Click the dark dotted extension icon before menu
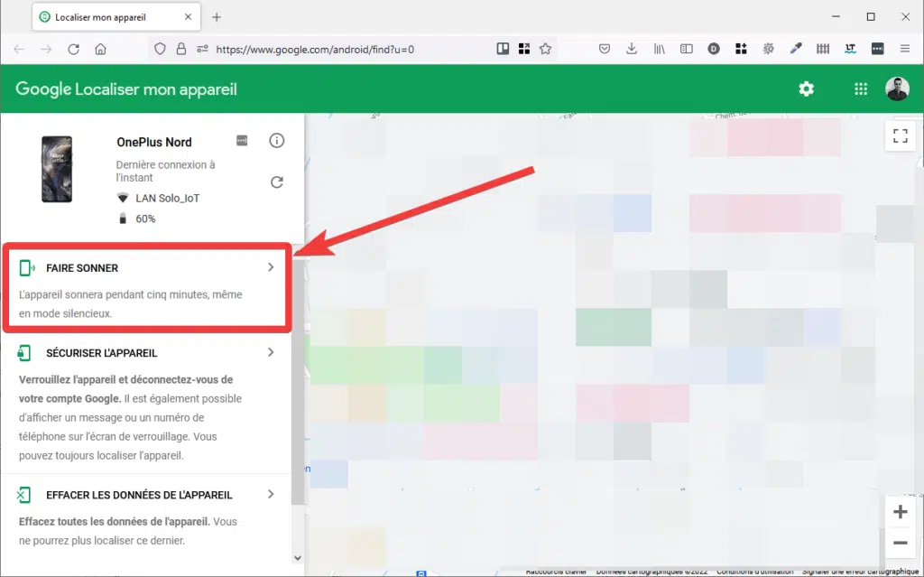This screenshot has width=924, height=577. pos(877,49)
